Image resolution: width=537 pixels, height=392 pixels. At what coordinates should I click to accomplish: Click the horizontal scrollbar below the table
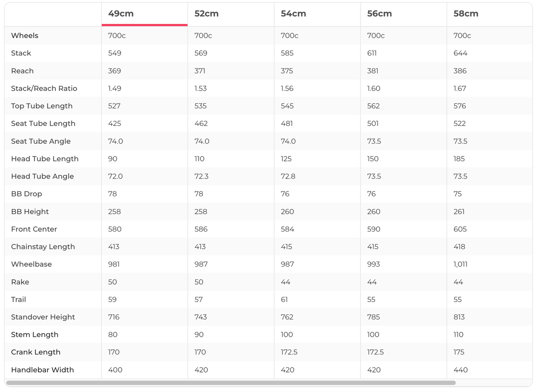click(231, 383)
